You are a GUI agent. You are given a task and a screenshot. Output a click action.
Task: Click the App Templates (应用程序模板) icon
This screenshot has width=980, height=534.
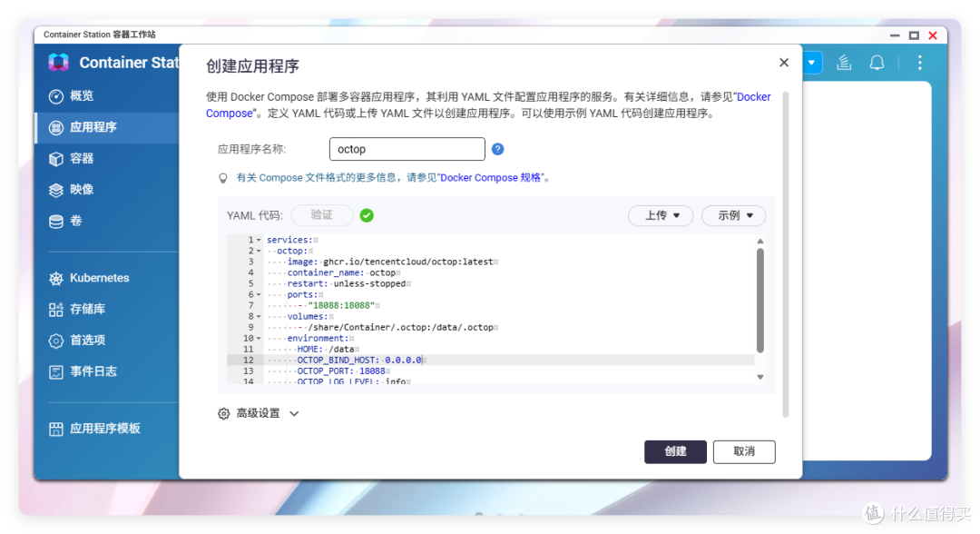pos(56,429)
